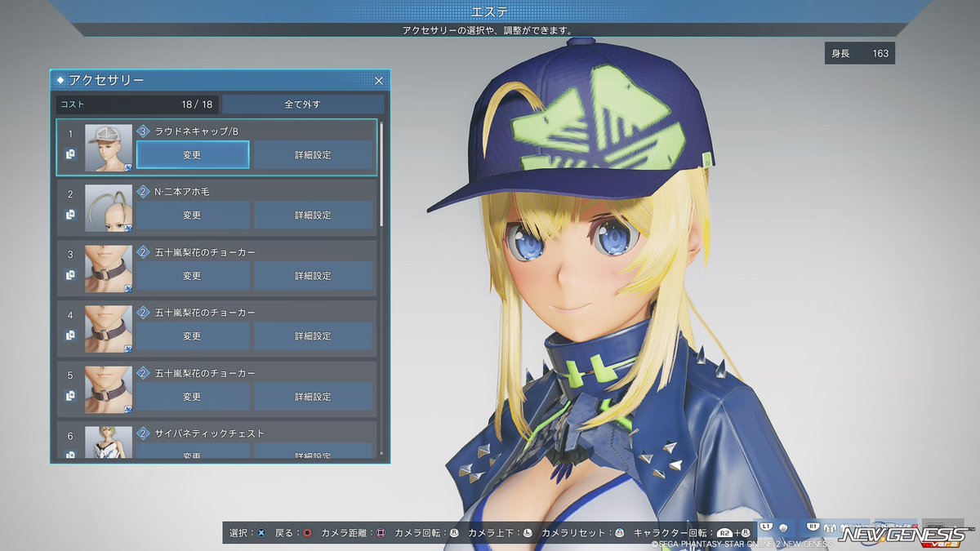Select the ahoge hair thumbnail in slot 2
Screen dimensions: 980x551
pyautogui.click(x=109, y=208)
